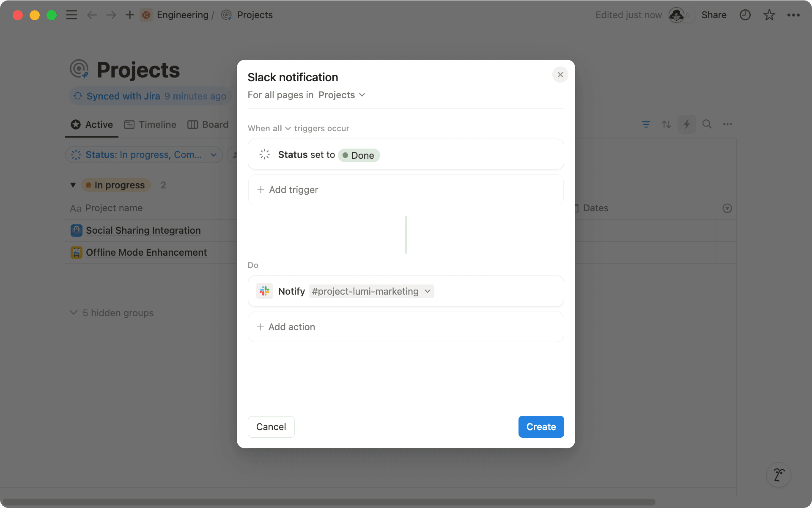
Task: Click the automations lightning bolt icon
Action: click(x=686, y=124)
